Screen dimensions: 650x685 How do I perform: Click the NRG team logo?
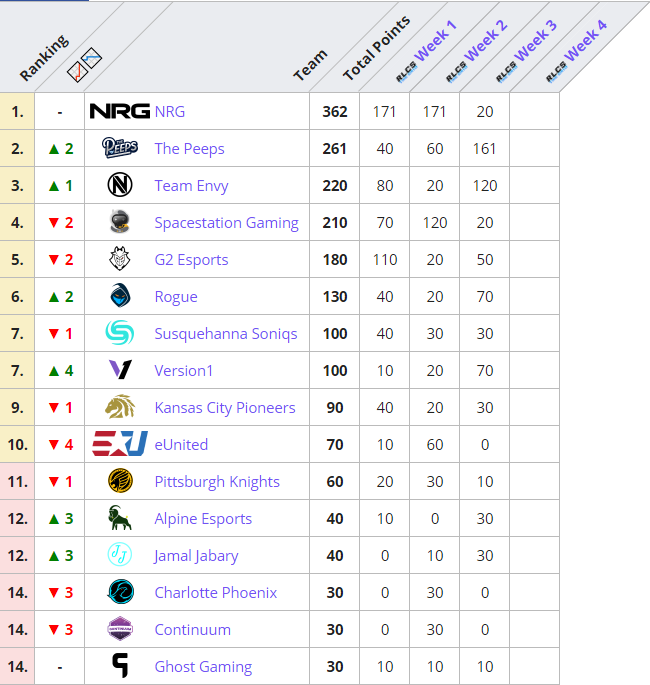coord(120,111)
